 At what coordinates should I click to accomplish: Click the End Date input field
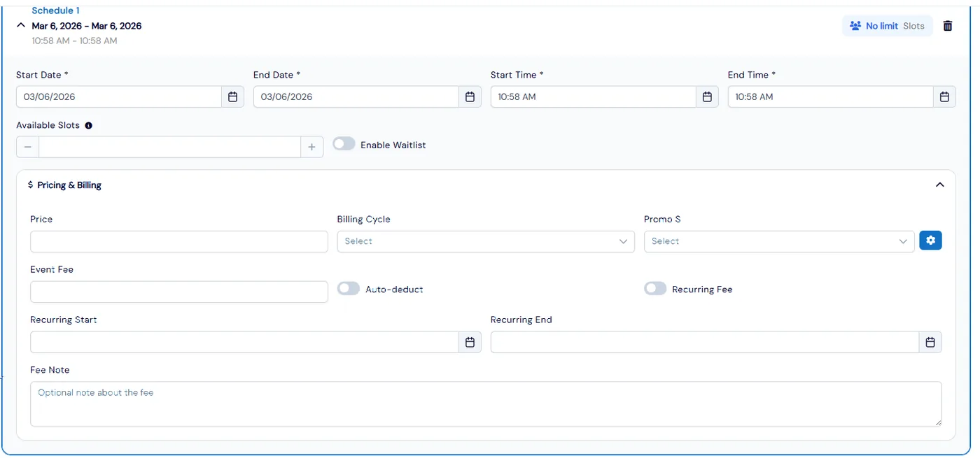click(x=356, y=96)
